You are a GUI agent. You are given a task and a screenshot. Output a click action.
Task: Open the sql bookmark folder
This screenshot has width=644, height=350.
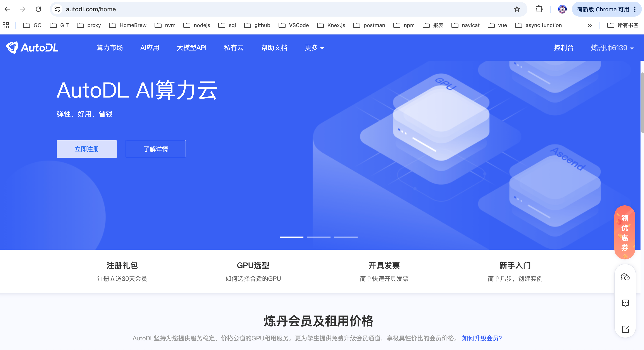point(227,25)
